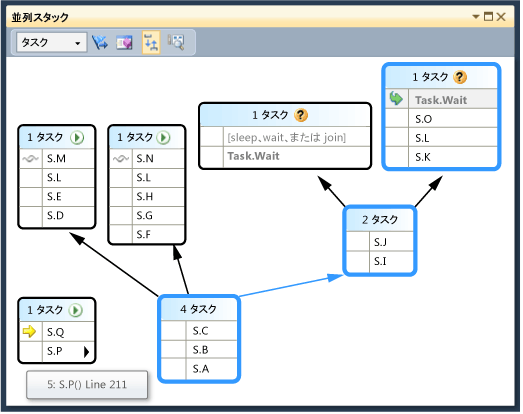Open the window position dropdown arrow in the title bar
Image resolution: width=523 pixels, height=414 pixels.
point(476,16)
